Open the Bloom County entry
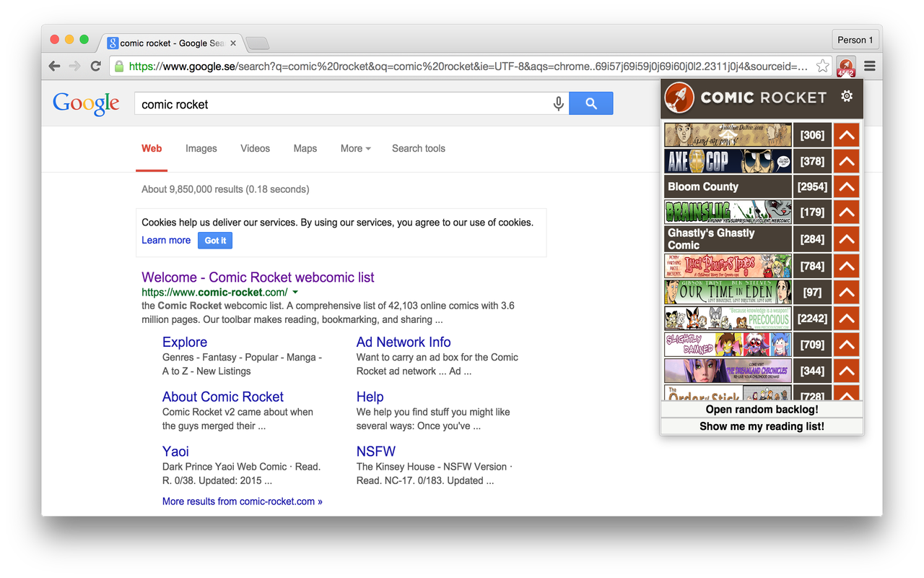Image resolution: width=924 pixels, height=578 pixels. pyautogui.click(x=728, y=187)
